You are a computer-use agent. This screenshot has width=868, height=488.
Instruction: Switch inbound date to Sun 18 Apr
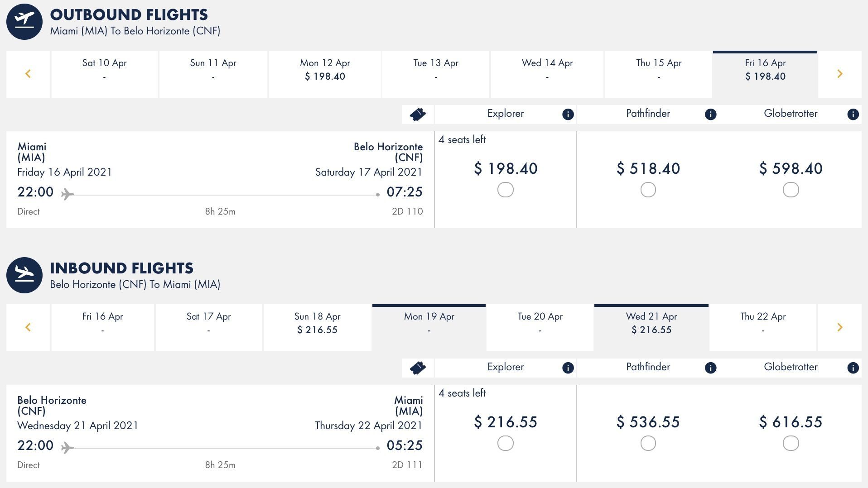pyautogui.click(x=317, y=327)
